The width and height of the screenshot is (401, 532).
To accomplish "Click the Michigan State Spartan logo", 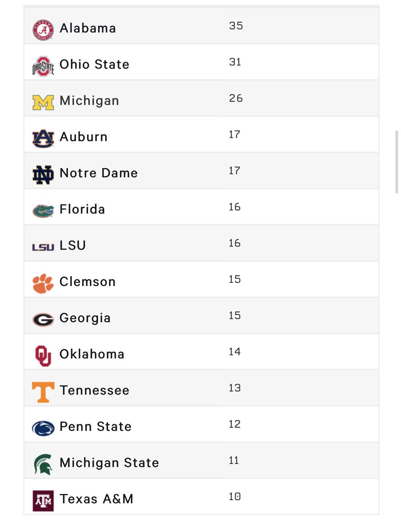I will (x=43, y=465).
